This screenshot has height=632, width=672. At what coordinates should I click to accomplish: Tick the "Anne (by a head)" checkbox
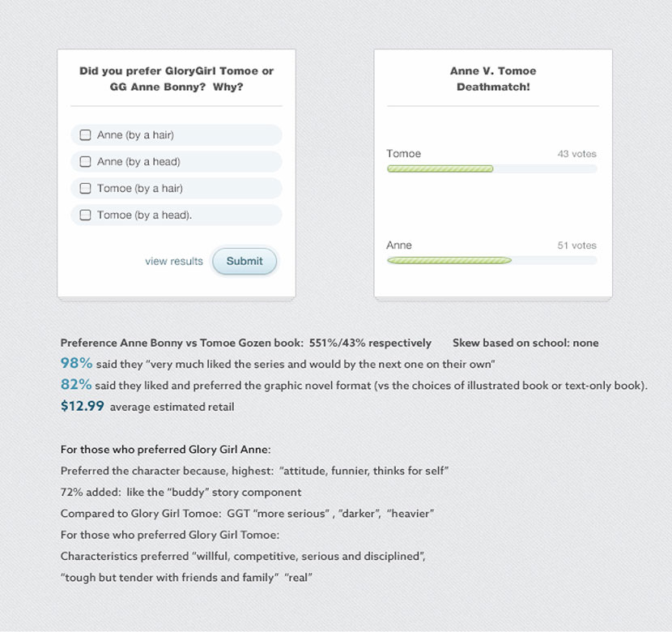85,162
